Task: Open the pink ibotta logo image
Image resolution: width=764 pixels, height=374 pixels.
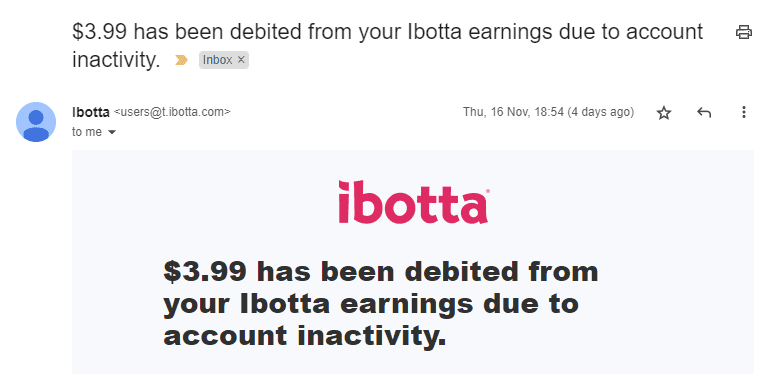Action: 414,202
